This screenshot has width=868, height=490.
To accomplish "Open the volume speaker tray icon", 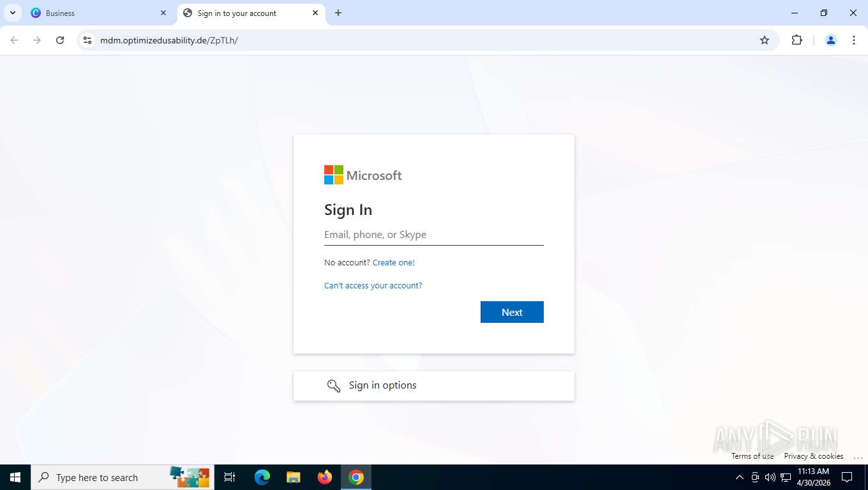I will click(770, 477).
